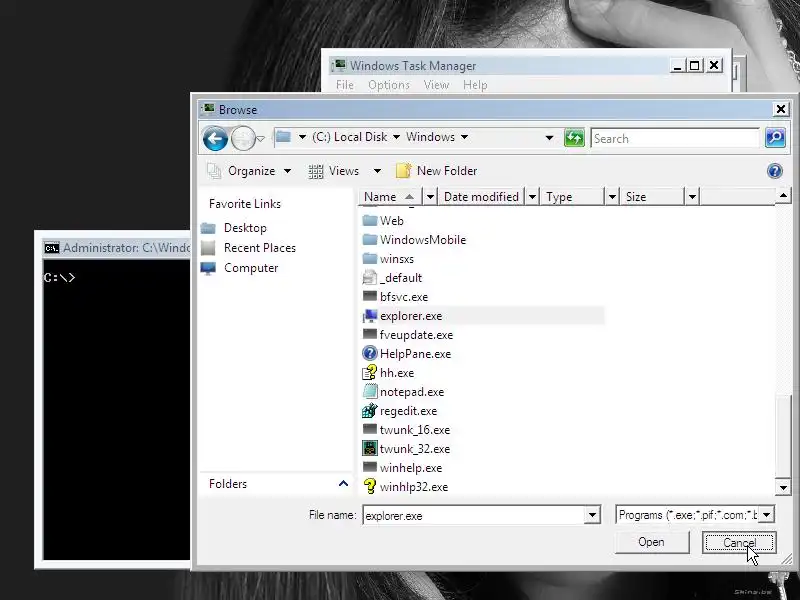
Task: Open the recent pages arrow beside Forward
Action: [261, 138]
